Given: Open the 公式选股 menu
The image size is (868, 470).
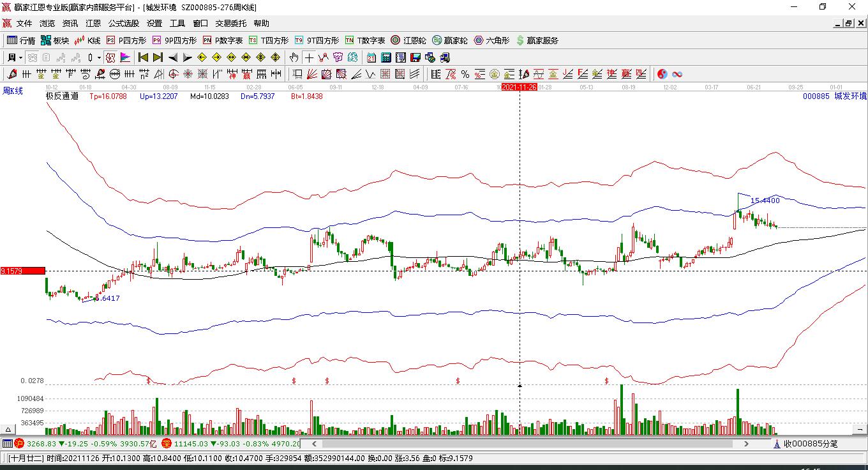Looking at the screenshot, I should tap(124, 24).
